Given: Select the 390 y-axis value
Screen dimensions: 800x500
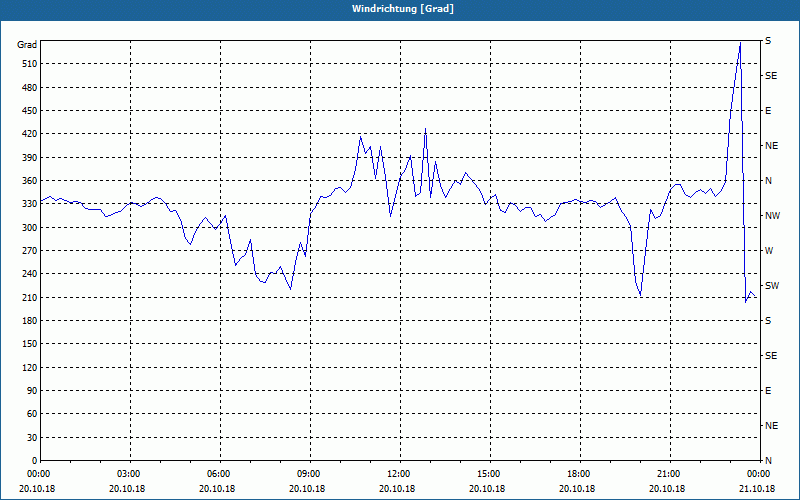Looking at the screenshot, I should [x=30, y=158].
